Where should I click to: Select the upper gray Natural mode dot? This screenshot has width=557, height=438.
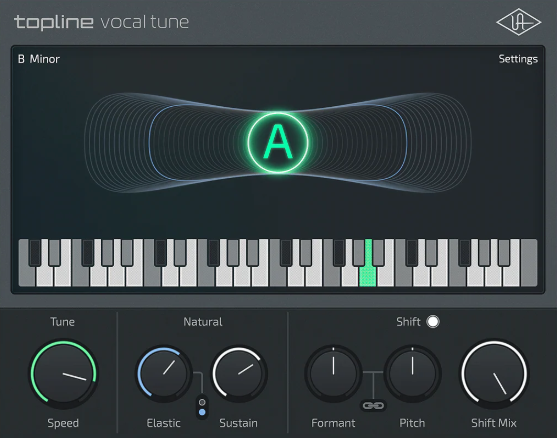pos(202,402)
